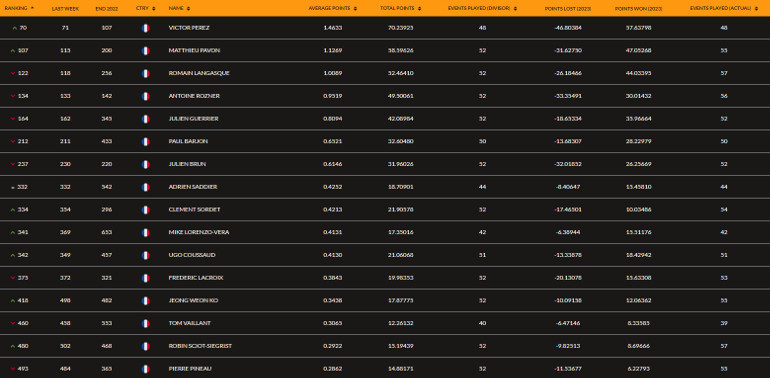Click the green up arrow at ranking 341

point(12,232)
